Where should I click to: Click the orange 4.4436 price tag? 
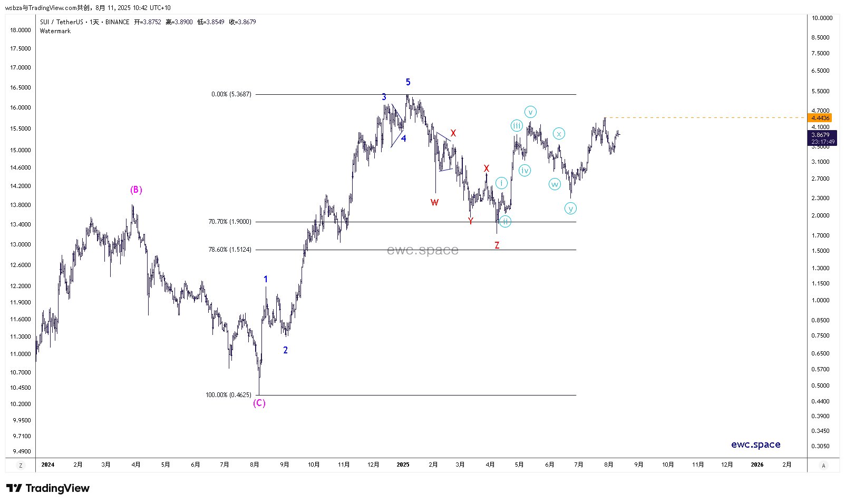coord(820,118)
